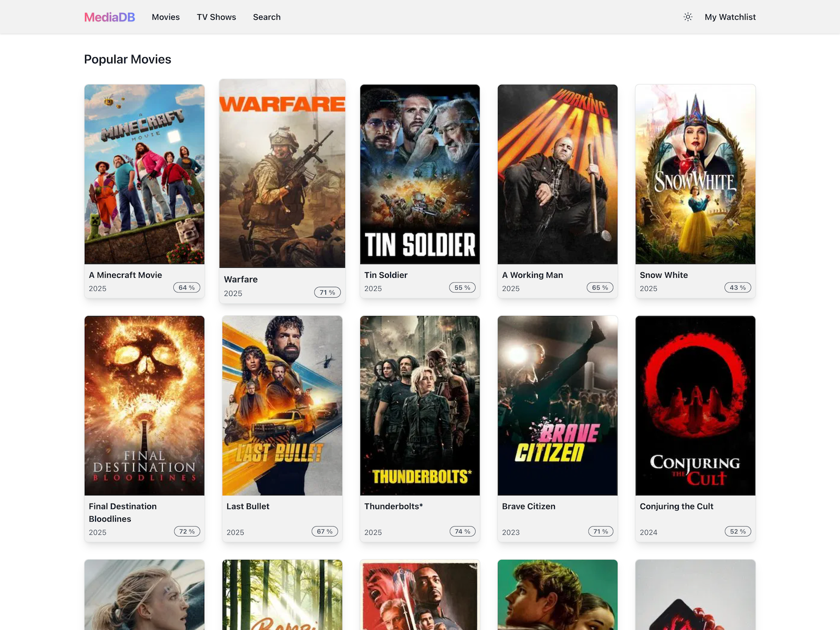Open third-row forest poster
This screenshot has height=630, width=840.
coord(282,595)
